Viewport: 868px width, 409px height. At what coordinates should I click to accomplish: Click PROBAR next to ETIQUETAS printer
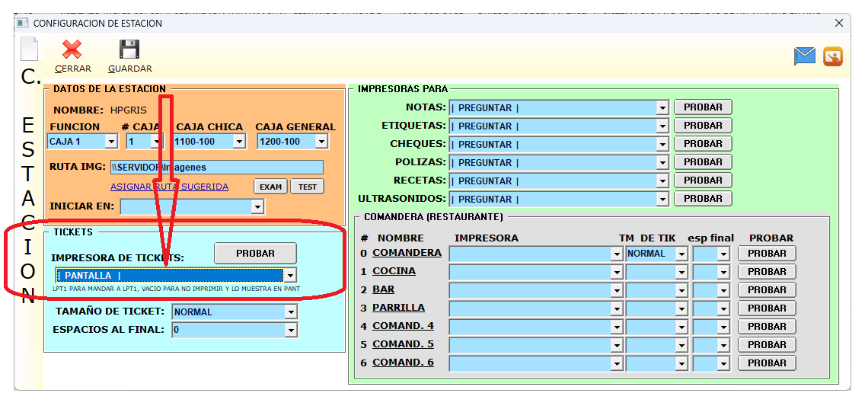(702, 126)
